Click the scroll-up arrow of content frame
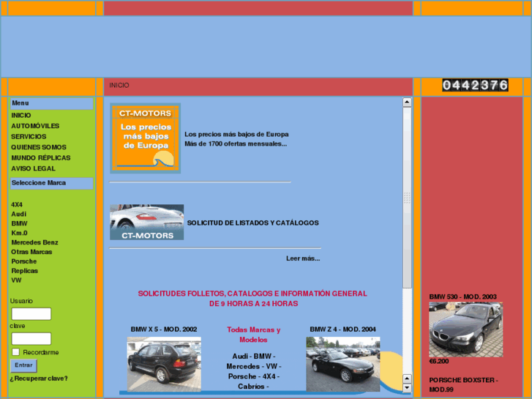 click(x=407, y=102)
